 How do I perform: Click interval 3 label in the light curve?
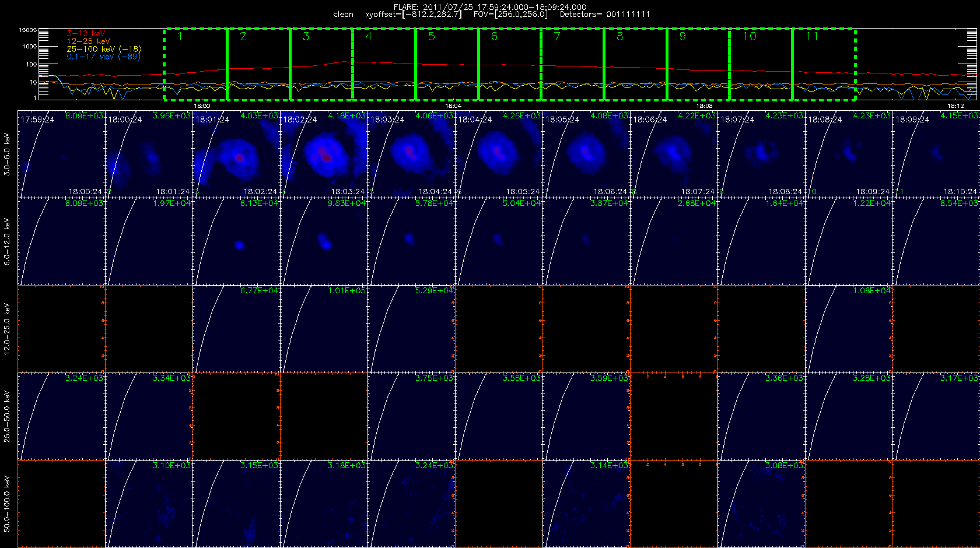click(x=306, y=37)
